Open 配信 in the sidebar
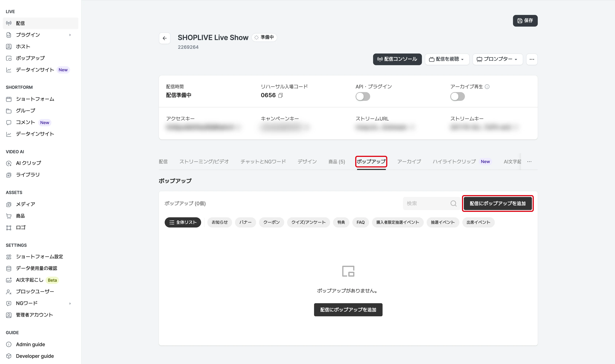Viewport: 615px width, 364px height. pos(40,23)
